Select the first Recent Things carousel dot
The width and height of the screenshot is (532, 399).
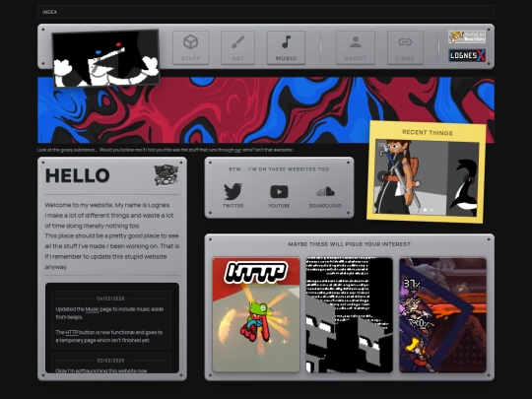(425, 210)
